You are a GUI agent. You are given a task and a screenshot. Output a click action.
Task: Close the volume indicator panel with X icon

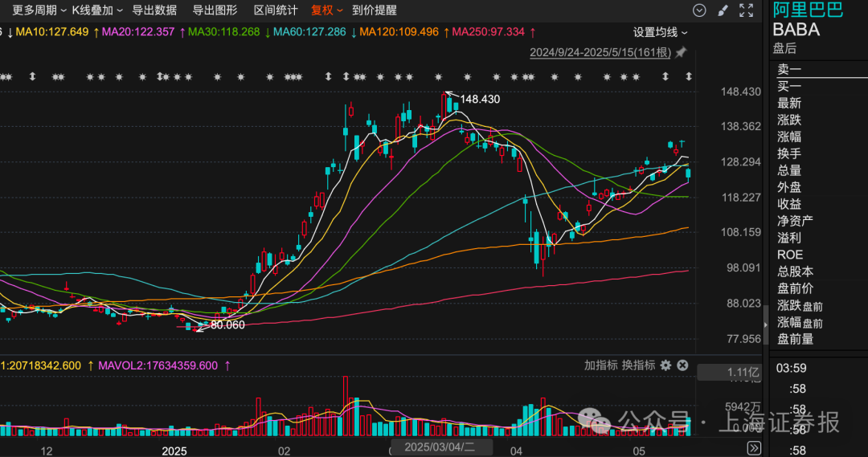[x=682, y=365]
